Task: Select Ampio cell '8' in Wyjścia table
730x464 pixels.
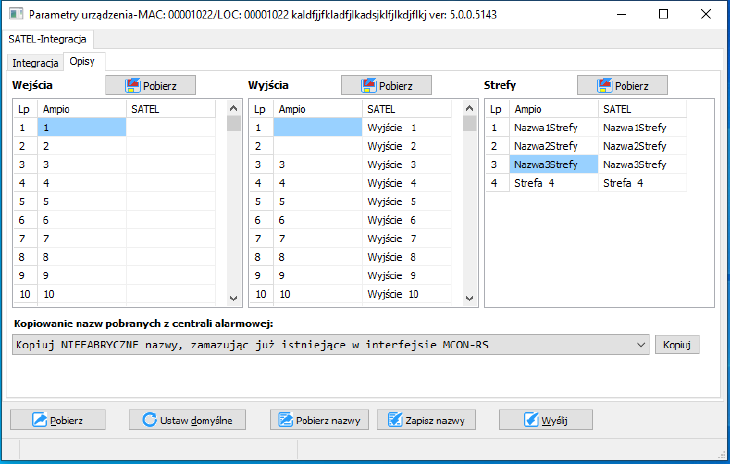Action: click(318, 257)
